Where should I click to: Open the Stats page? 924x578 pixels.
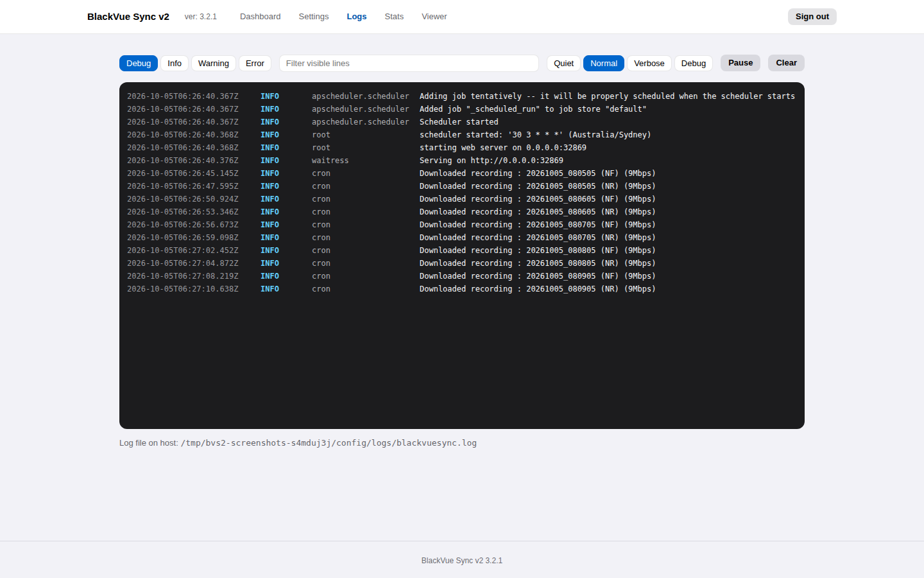click(394, 17)
